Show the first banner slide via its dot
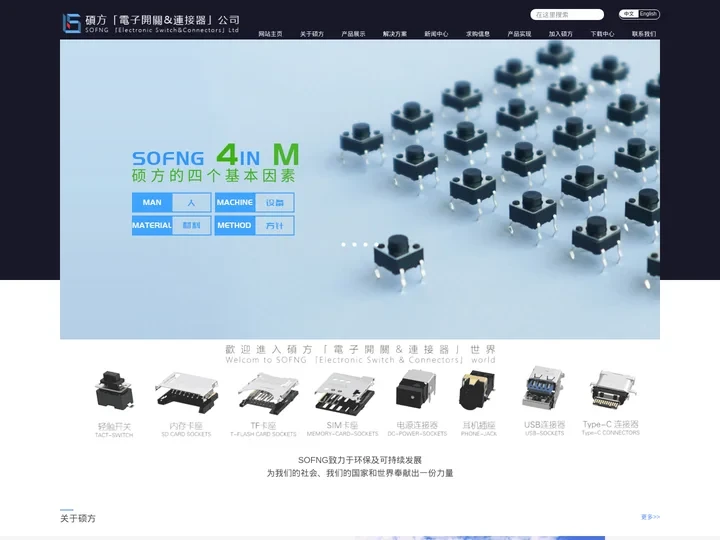Screen dimensions: 720x540 [x=343, y=244]
